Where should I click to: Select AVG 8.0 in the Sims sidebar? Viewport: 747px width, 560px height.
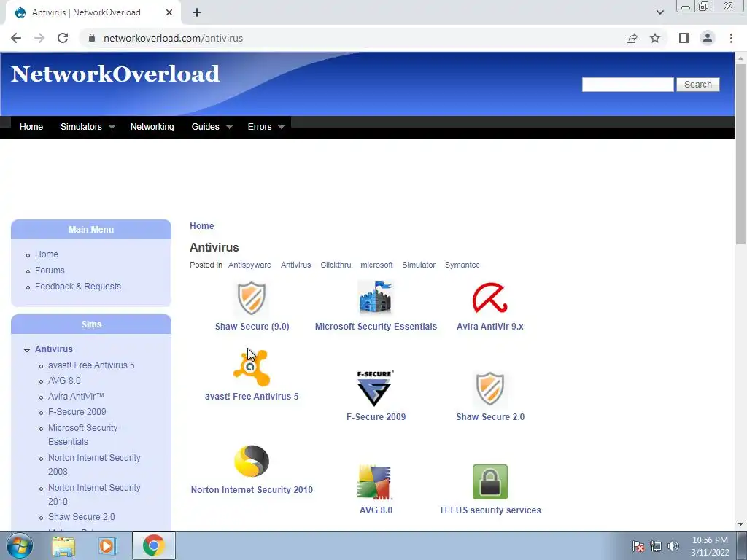point(64,381)
